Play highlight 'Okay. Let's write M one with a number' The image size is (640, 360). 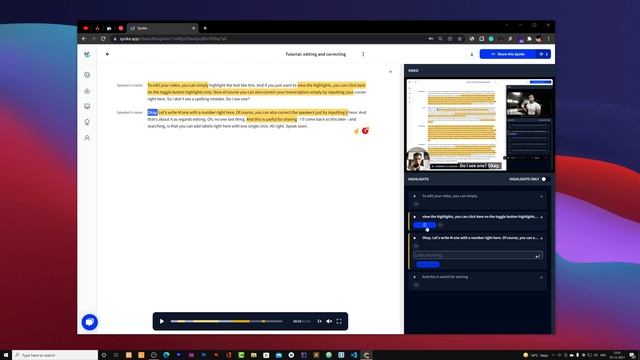pyautogui.click(x=415, y=238)
